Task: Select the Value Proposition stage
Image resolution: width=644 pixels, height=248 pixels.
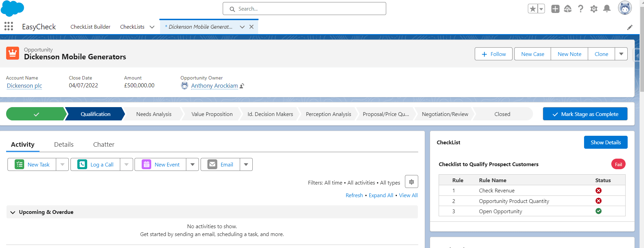Action: click(x=212, y=114)
